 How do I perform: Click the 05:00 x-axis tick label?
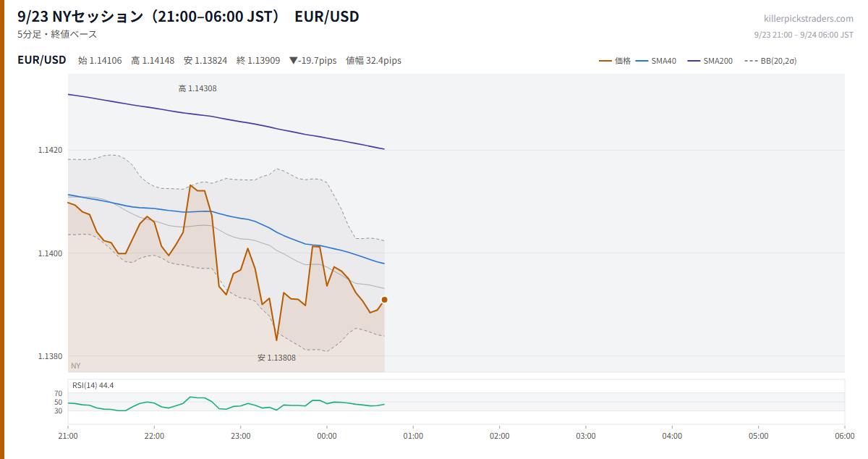click(x=758, y=436)
